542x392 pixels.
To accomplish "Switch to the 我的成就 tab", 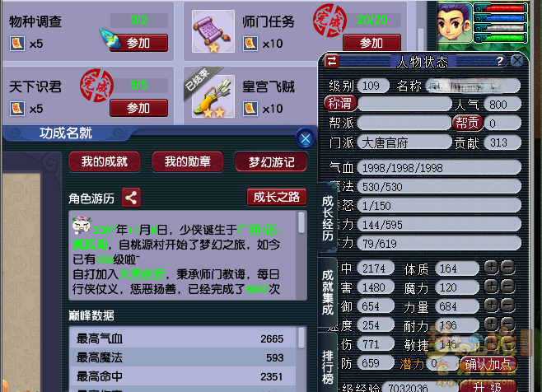I will (105, 161).
